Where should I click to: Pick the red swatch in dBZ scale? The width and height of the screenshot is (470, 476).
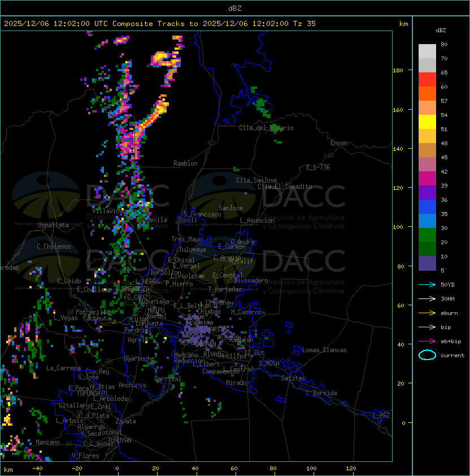click(427, 80)
